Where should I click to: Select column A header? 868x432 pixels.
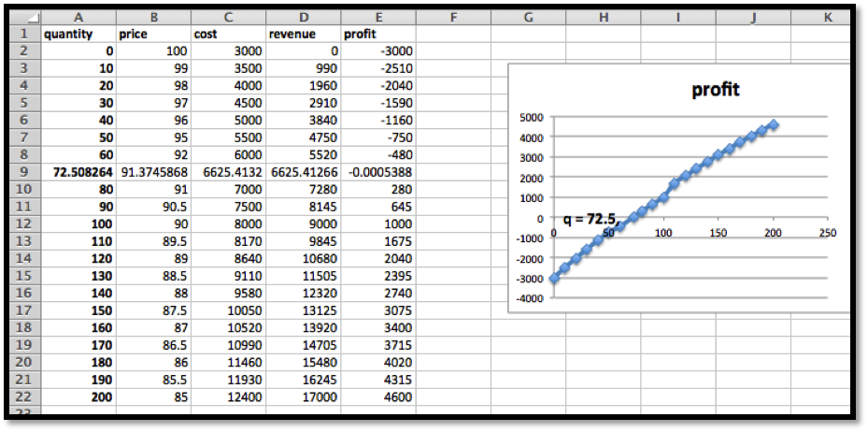[x=78, y=17]
